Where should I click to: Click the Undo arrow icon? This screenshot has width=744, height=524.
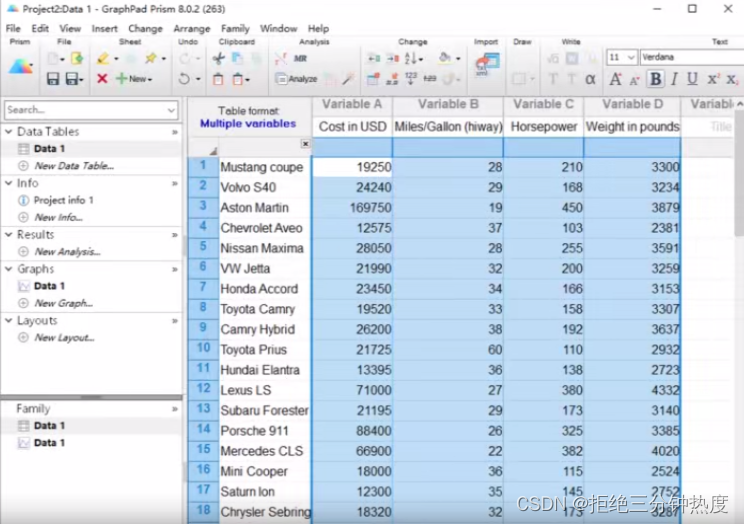184,79
